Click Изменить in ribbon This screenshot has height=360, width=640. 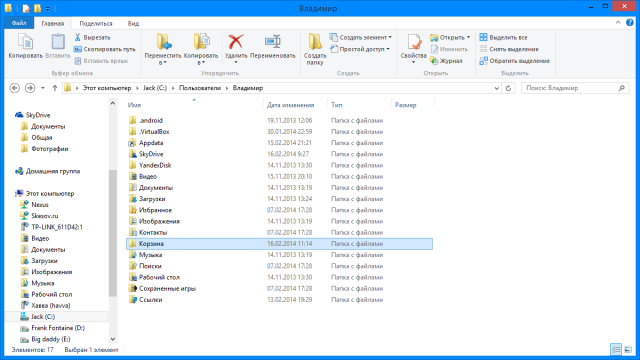click(449, 49)
